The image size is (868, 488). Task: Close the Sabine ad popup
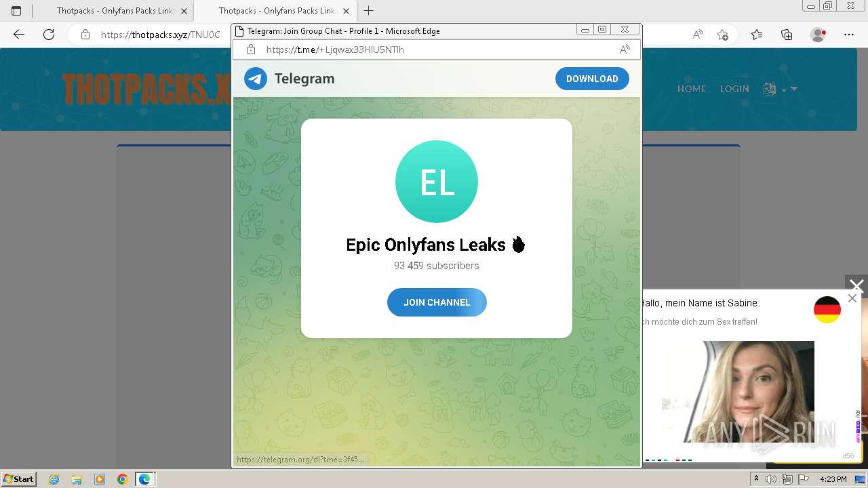pos(852,298)
